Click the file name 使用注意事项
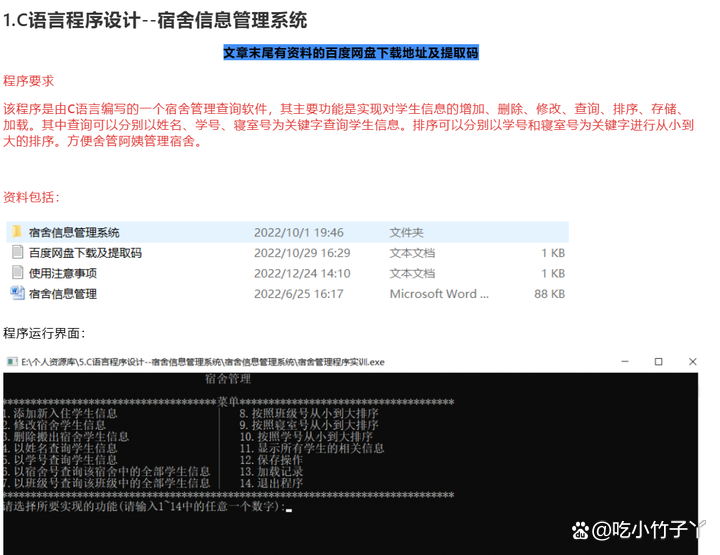The width and height of the screenshot is (720, 555). tap(63, 274)
